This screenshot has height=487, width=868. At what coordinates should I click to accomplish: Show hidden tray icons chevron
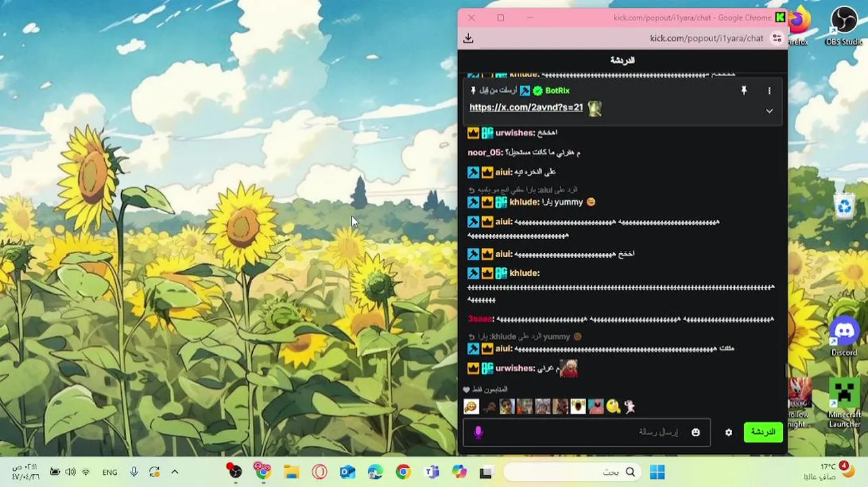174,472
